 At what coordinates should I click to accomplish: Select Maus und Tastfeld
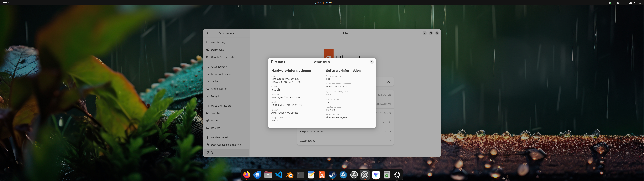(221, 106)
